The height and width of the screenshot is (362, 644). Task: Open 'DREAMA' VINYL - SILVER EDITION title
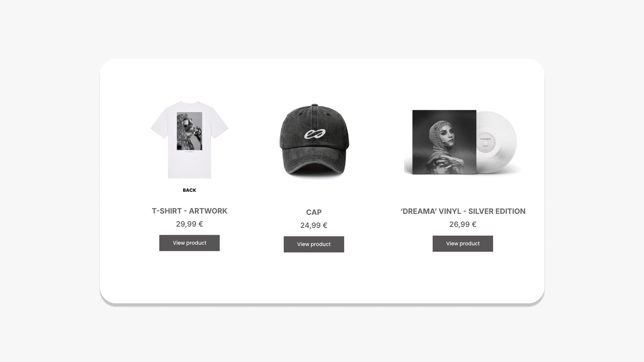(463, 211)
